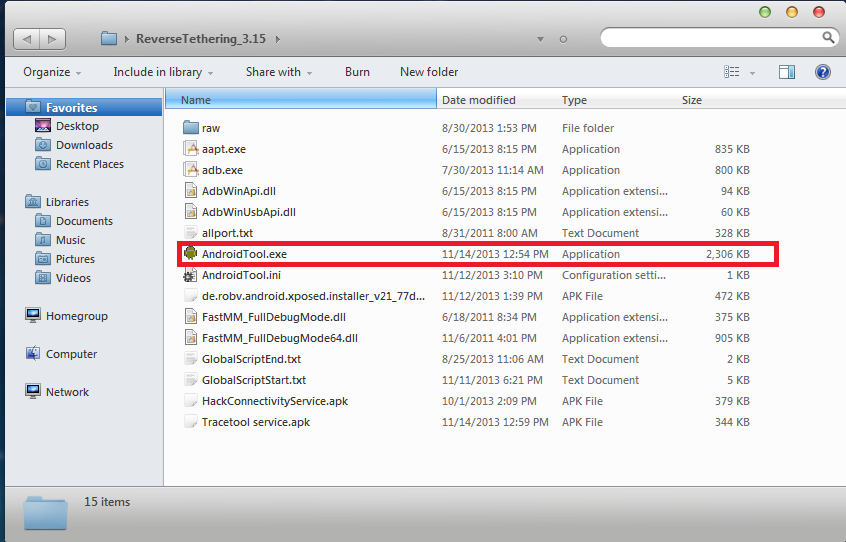Open Videos library in the sidebar

73,277
